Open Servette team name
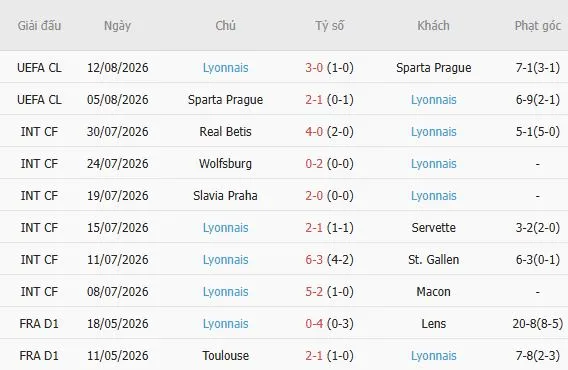 tap(434, 228)
